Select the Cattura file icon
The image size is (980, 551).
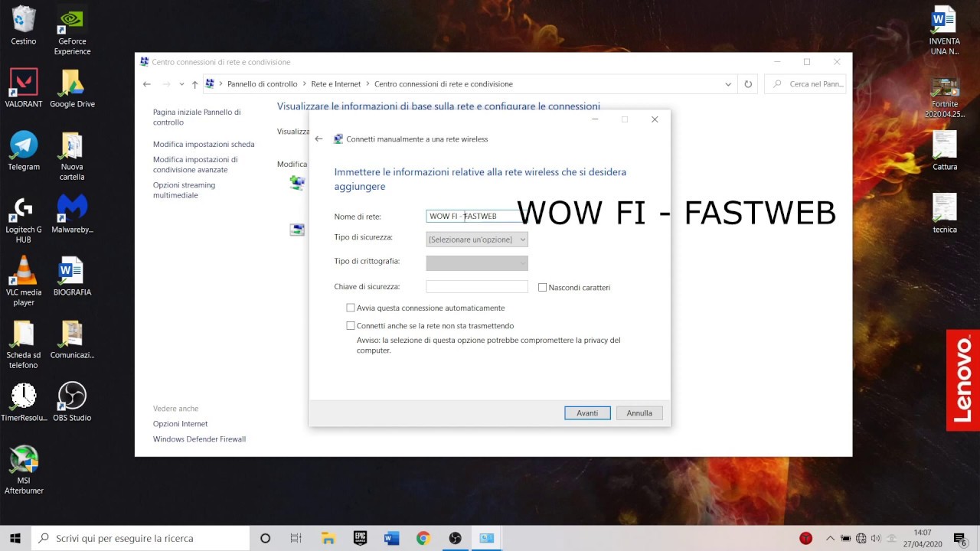coord(944,151)
